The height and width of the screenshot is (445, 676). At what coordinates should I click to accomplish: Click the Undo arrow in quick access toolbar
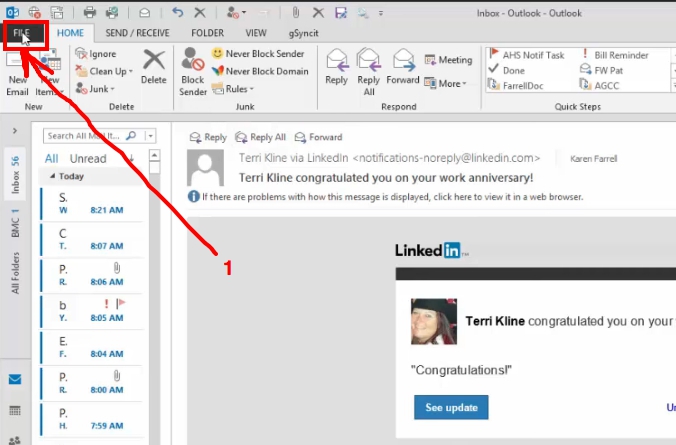point(177,13)
